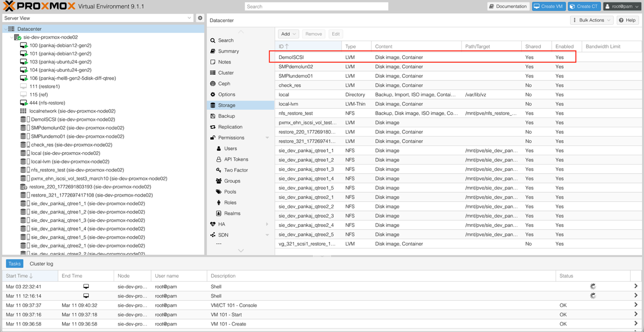This screenshot has width=644, height=332.
Task: Open the API Tokens icon
Action: pos(218,159)
